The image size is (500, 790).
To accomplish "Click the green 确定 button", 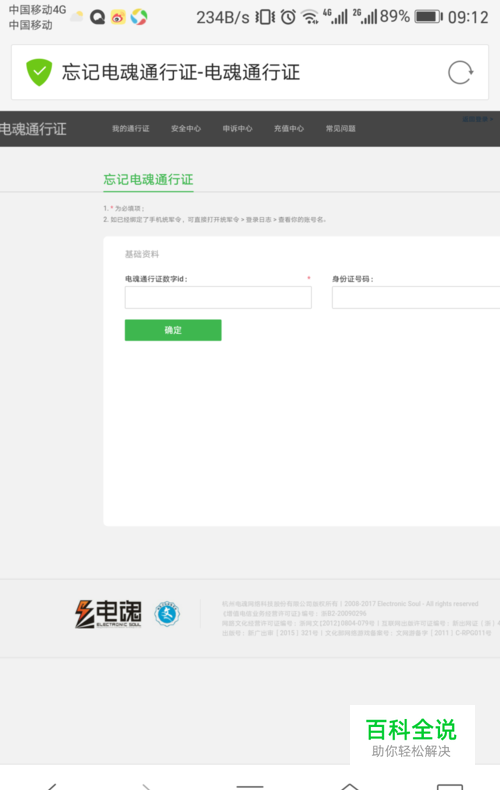I will pyautogui.click(x=173, y=330).
